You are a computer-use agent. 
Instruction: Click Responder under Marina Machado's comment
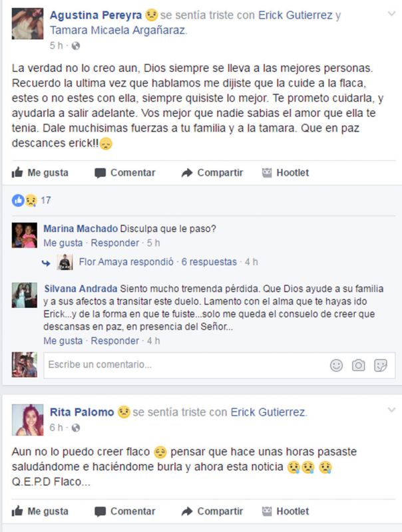(114, 243)
